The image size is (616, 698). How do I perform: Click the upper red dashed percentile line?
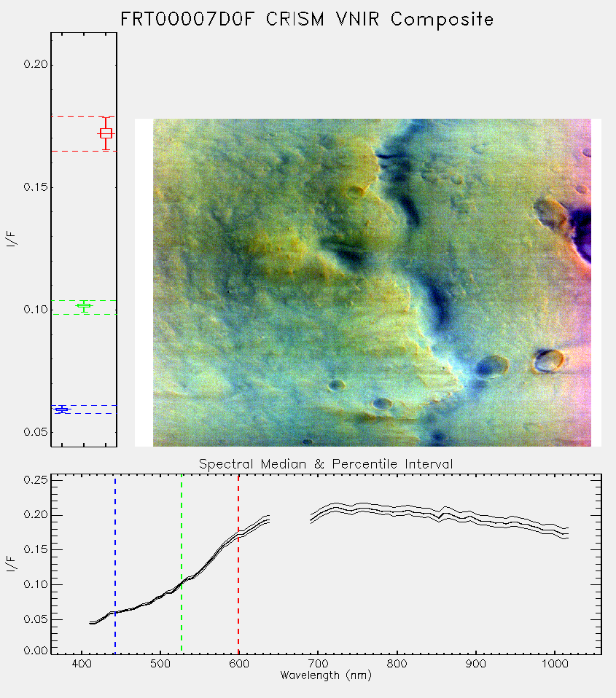pos(84,116)
